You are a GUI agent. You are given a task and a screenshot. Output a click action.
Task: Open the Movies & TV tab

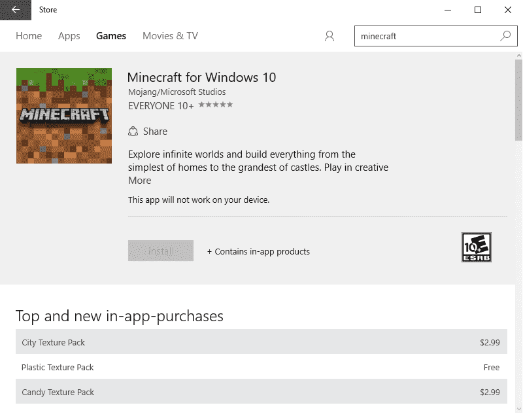(x=170, y=36)
